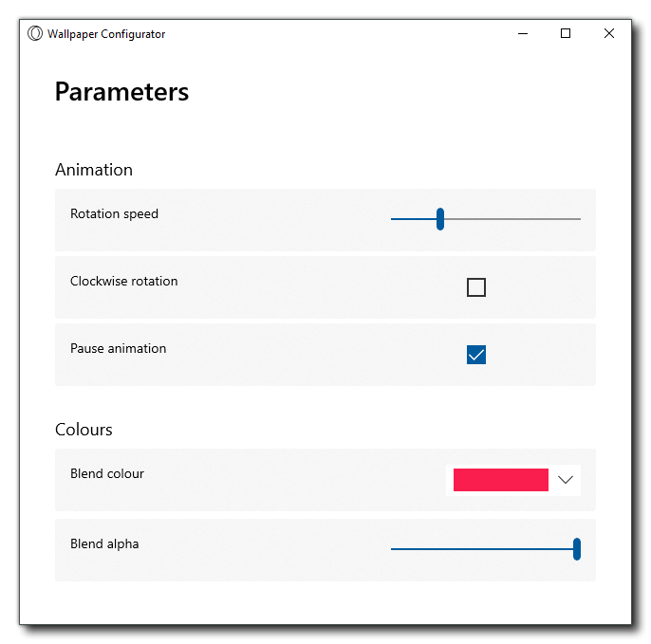651x644 pixels.
Task: Enable the Clockwise rotation checkbox
Action: 476,287
